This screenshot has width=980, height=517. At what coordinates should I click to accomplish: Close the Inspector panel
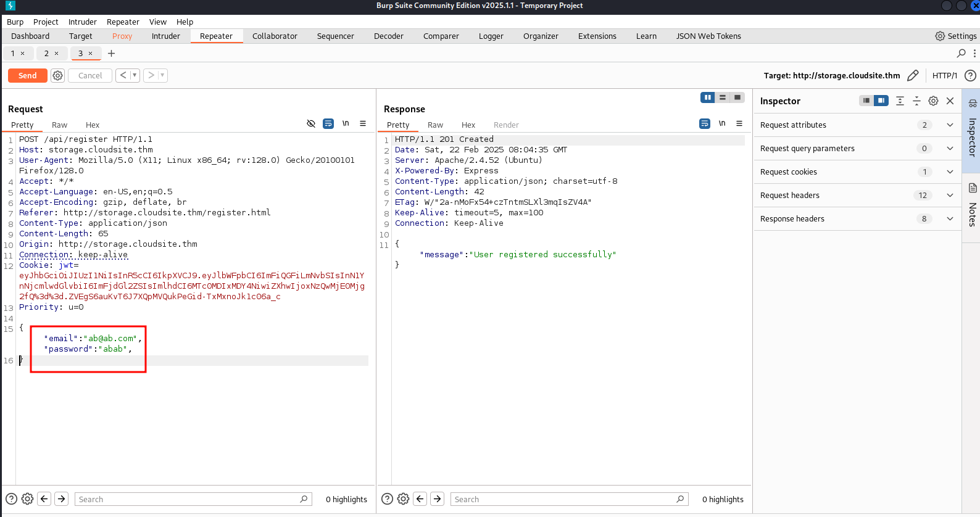tap(950, 101)
